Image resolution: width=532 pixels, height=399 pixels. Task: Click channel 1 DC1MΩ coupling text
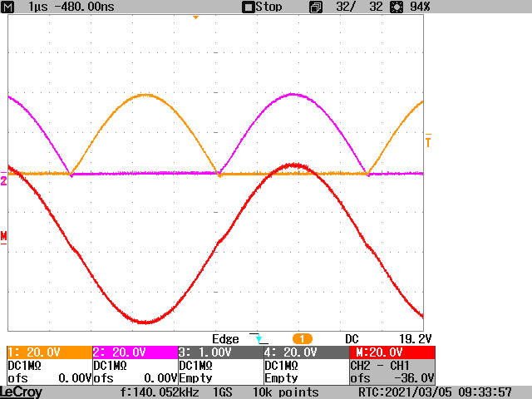[x=24, y=366]
